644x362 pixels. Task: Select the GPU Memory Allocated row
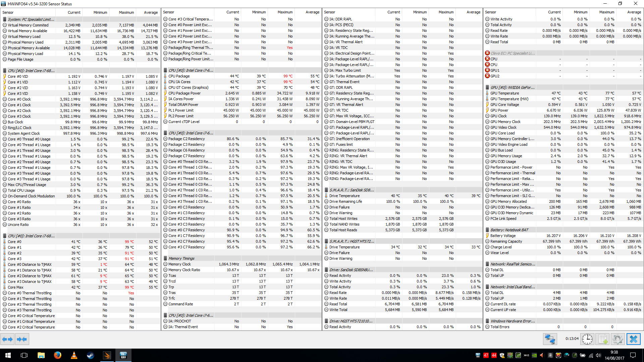563,201
